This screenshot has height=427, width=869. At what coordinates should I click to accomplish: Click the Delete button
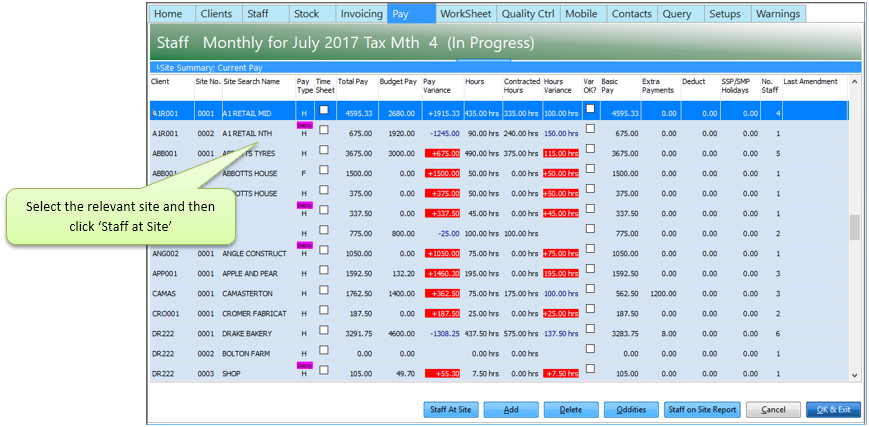click(571, 410)
